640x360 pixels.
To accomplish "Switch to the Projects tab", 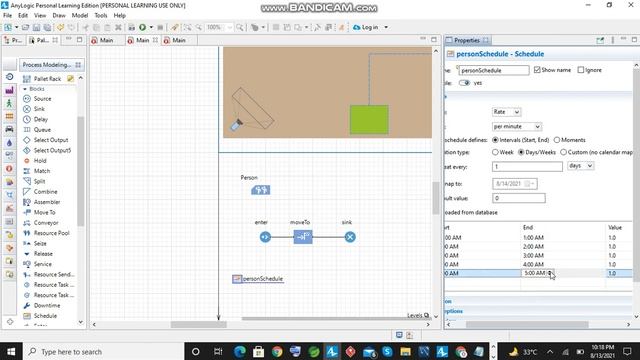I will pos(13,40).
